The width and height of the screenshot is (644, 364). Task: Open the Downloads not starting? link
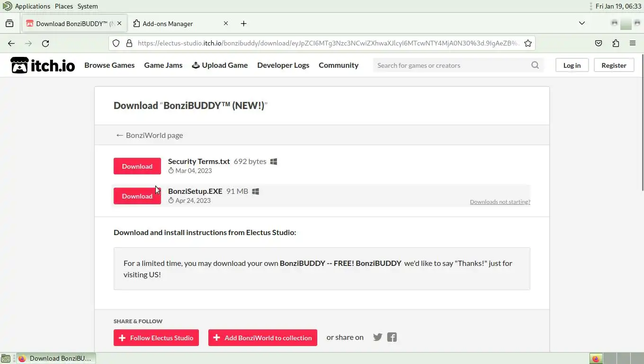tap(500, 202)
